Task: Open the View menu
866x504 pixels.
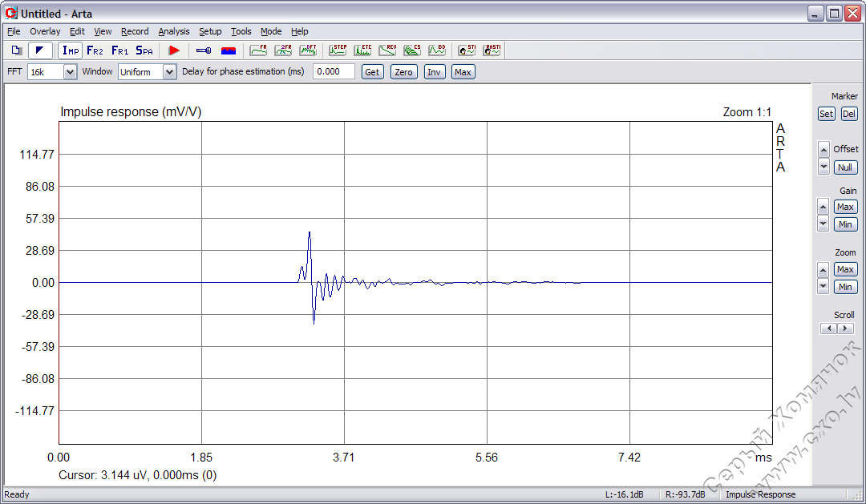Action: tap(103, 31)
